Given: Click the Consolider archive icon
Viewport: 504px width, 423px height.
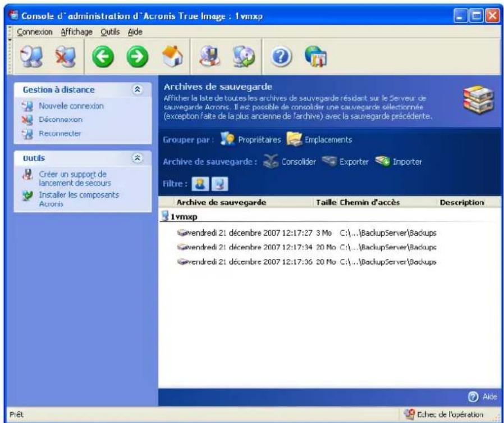Looking at the screenshot, I should pyautogui.click(x=271, y=161).
